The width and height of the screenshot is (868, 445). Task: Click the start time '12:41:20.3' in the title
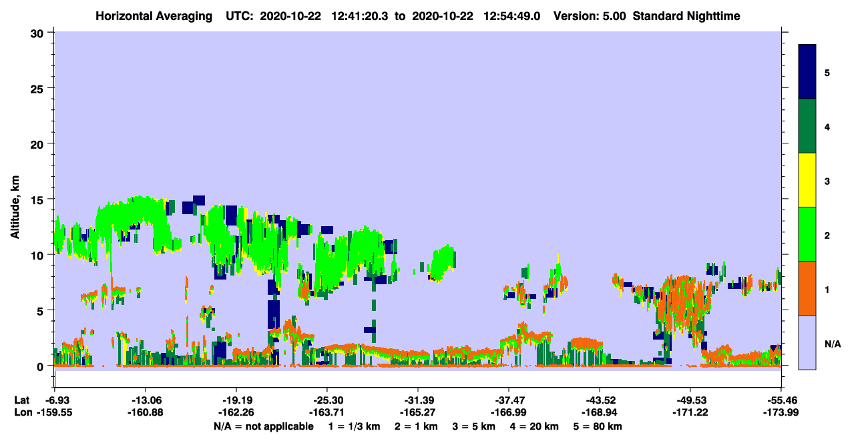361,16
